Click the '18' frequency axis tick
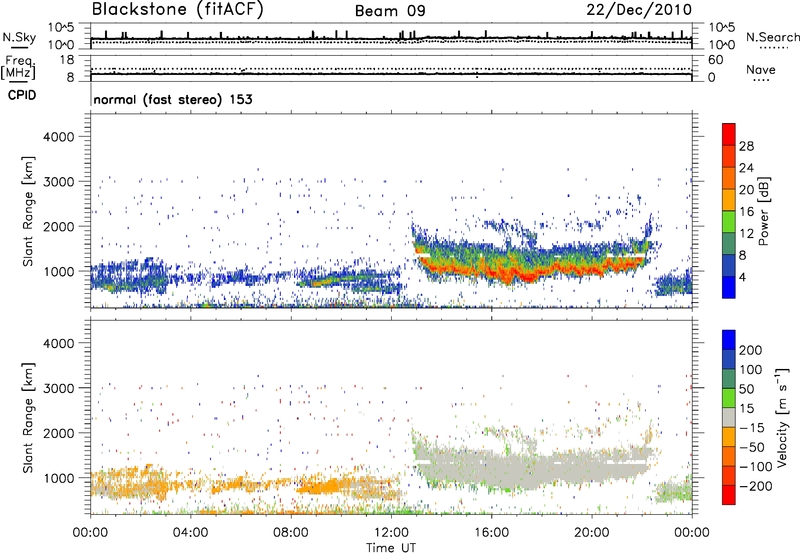 tap(67, 60)
